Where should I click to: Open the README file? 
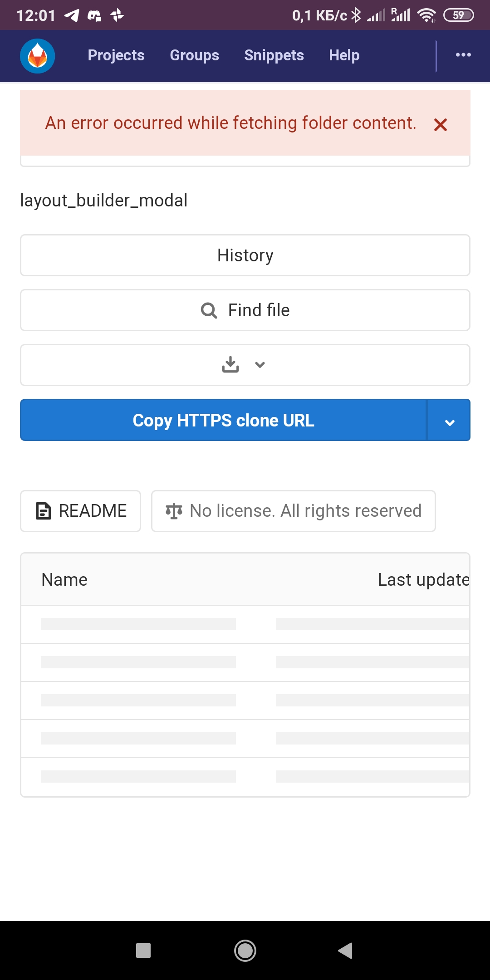[81, 511]
